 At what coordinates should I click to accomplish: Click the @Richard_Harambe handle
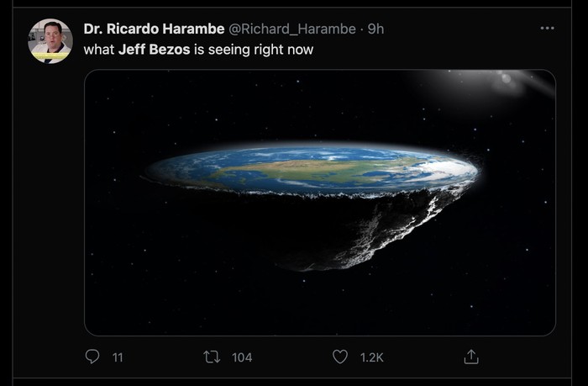[293, 29]
